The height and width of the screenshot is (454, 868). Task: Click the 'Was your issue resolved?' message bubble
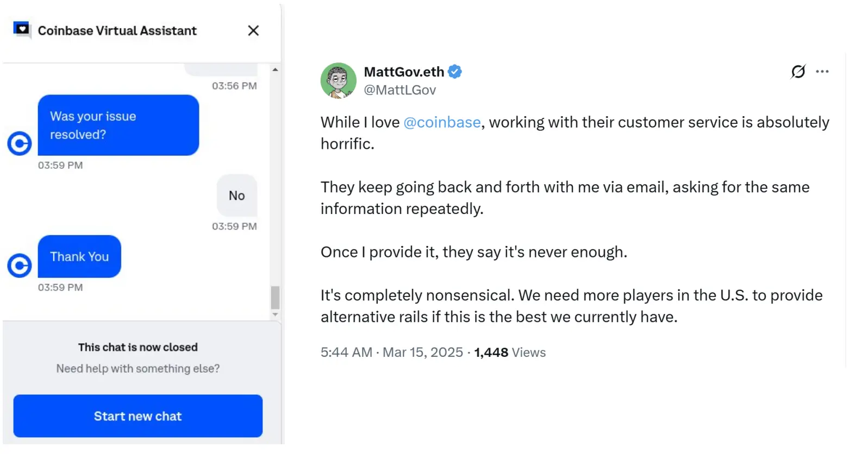coord(118,125)
